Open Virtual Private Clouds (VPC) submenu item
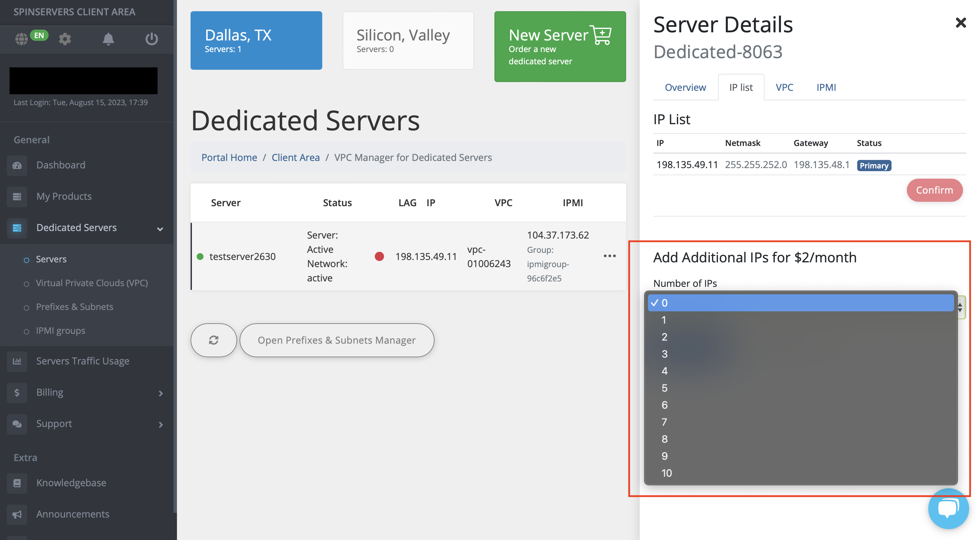 (92, 283)
